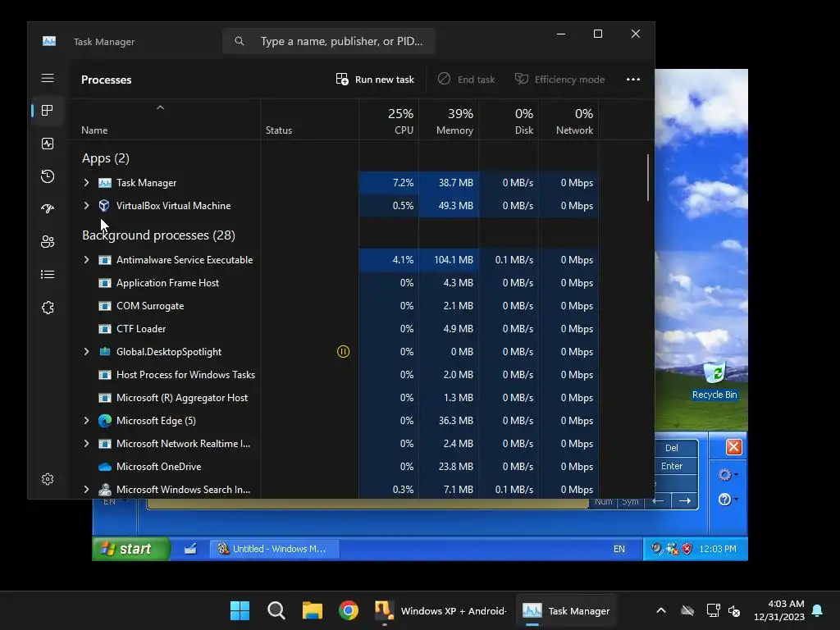Screen dimensions: 840x630
Task: Click the red security shield in XP tray
Action: click(687, 549)
